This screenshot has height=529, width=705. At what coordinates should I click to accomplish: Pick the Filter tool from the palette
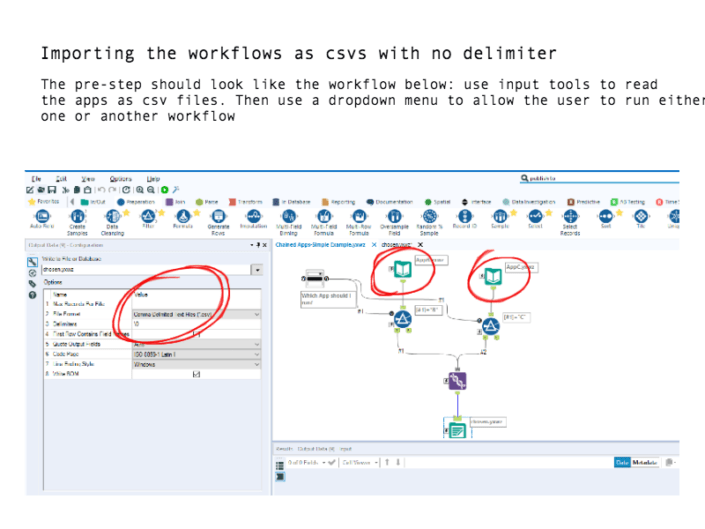(148, 216)
